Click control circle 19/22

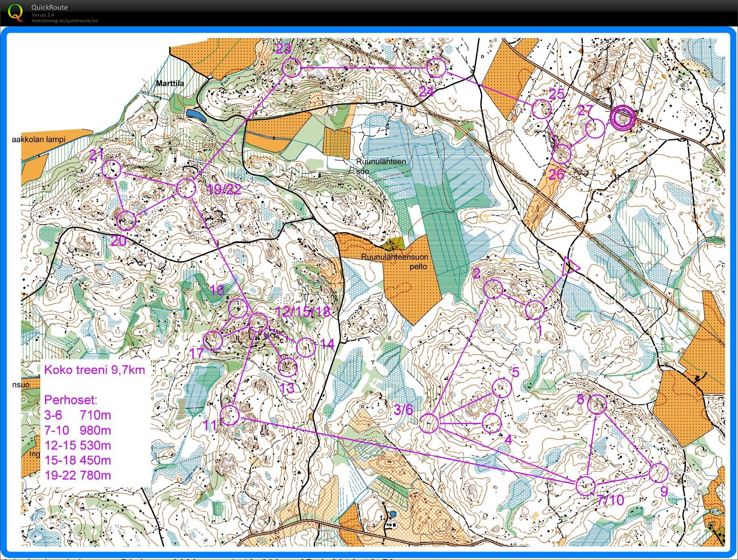point(186,188)
